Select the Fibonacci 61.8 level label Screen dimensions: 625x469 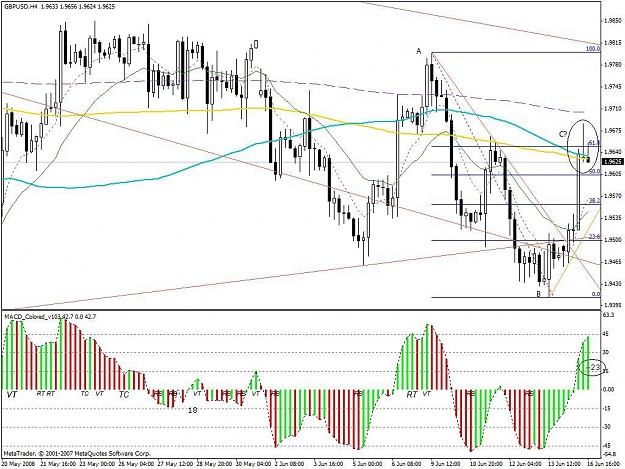(x=594, y=143)
